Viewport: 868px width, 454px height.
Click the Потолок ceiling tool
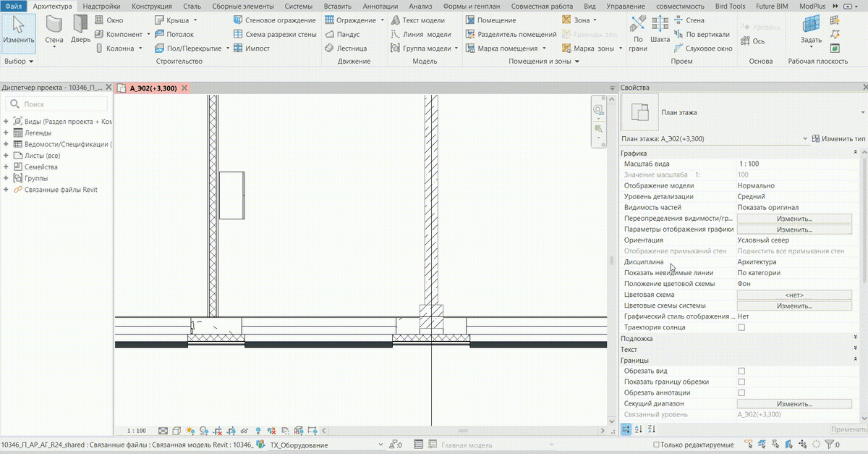(174, 34)
